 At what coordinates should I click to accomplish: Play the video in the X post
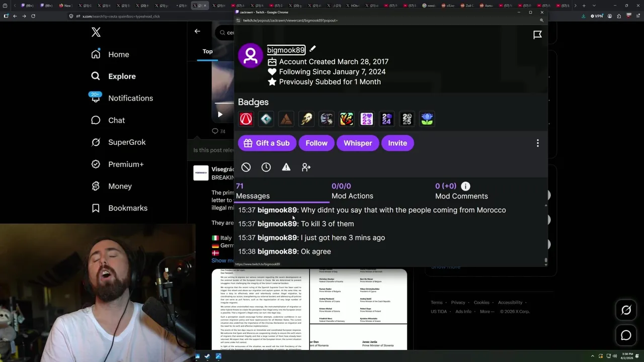[220, 115]
